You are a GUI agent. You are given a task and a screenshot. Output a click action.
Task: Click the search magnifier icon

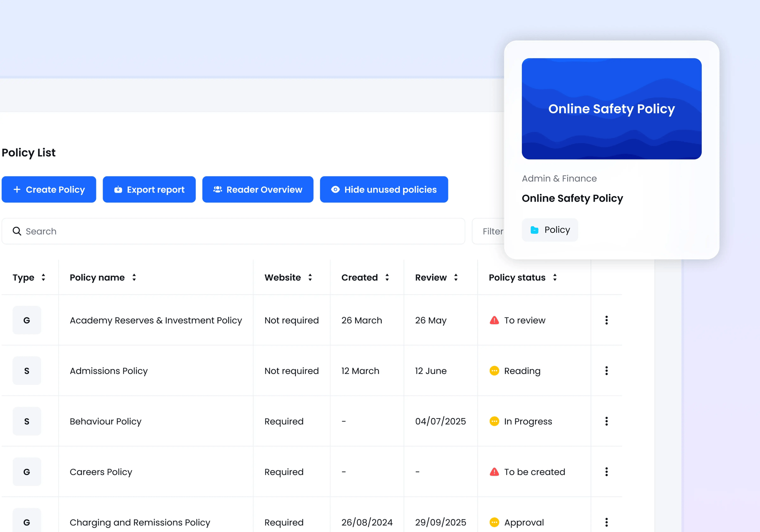[x=17, y=231]
